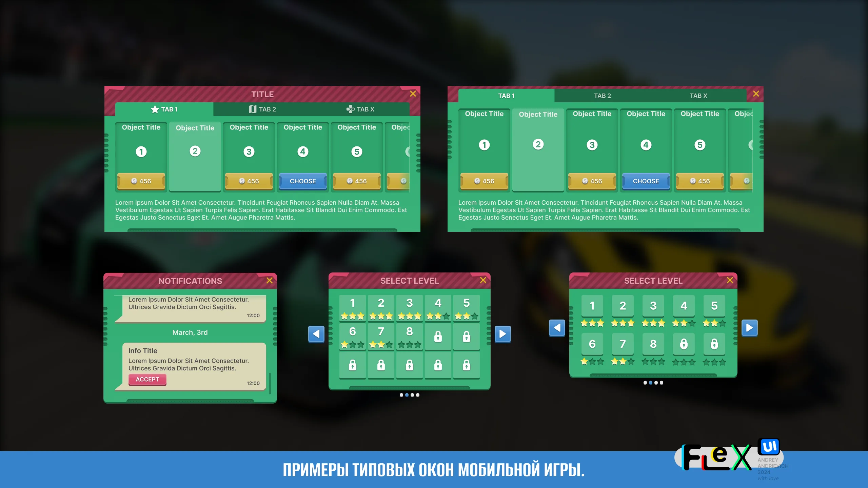Image resolution: width=868 pixels, height=488 pixels.
Task: Click the numbered circle 3 in the right tabbed window
Action: [592, 145]
